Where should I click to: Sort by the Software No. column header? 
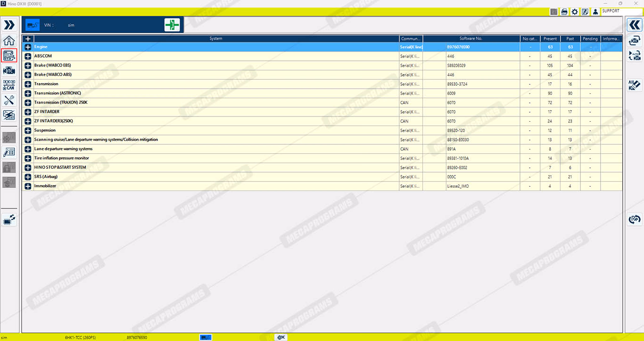tap(471, 39)
